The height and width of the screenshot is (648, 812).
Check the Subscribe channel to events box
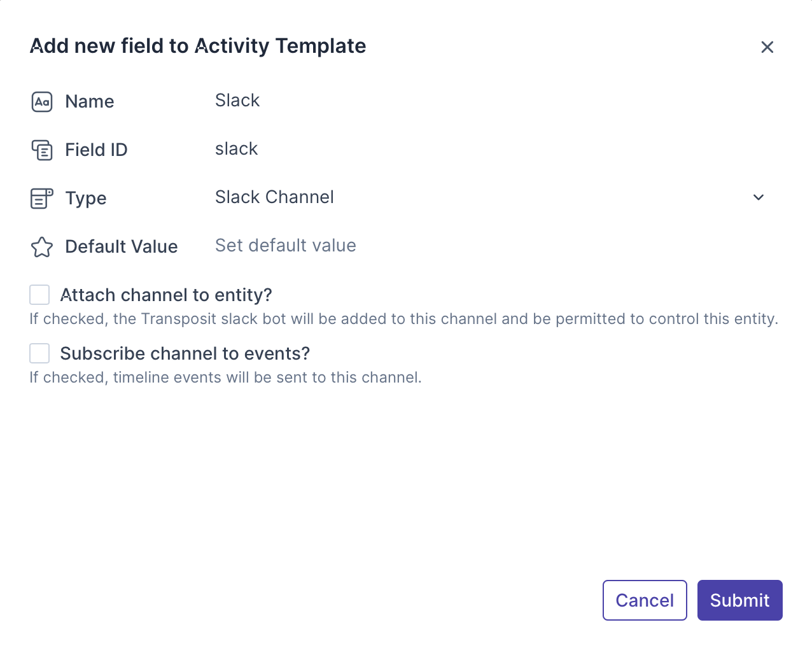(x=39, y=354)
